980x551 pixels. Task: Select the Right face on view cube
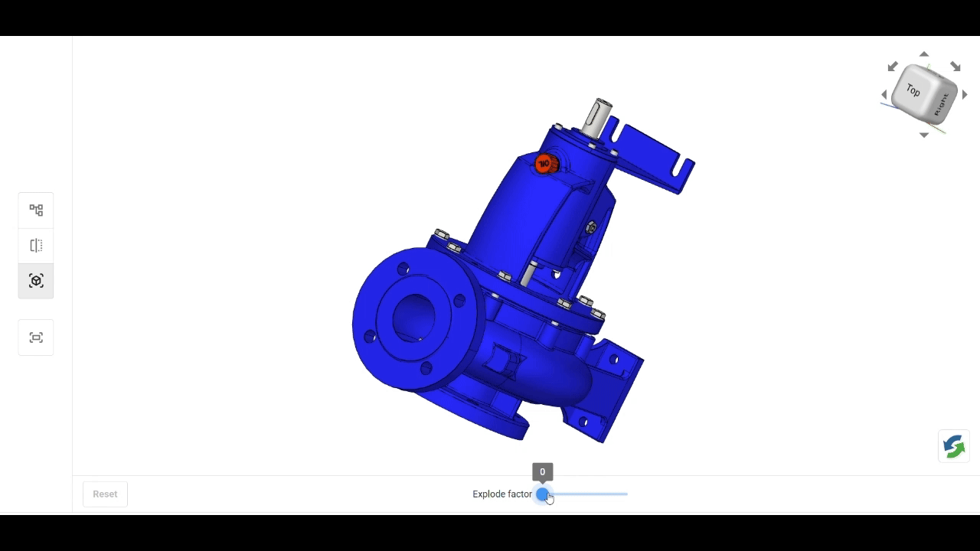pos(942,103)
